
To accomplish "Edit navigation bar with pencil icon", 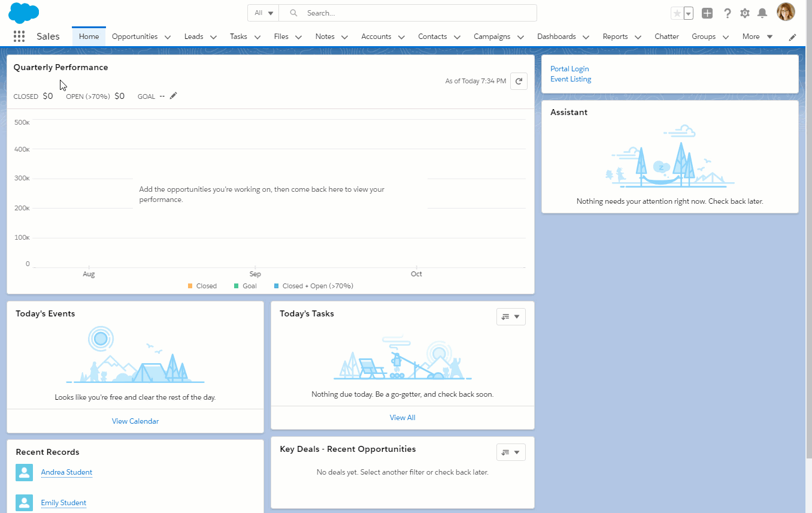I will coord(793,37).
